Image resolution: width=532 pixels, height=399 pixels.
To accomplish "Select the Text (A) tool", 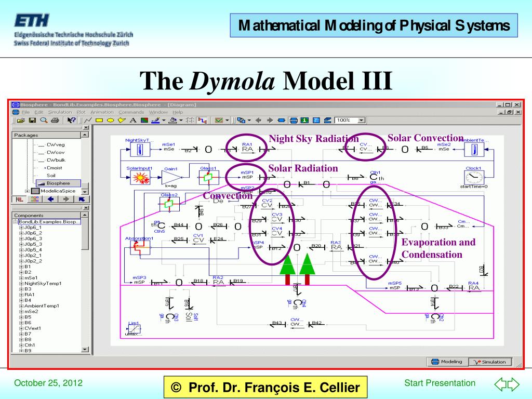I will [133, 120].
